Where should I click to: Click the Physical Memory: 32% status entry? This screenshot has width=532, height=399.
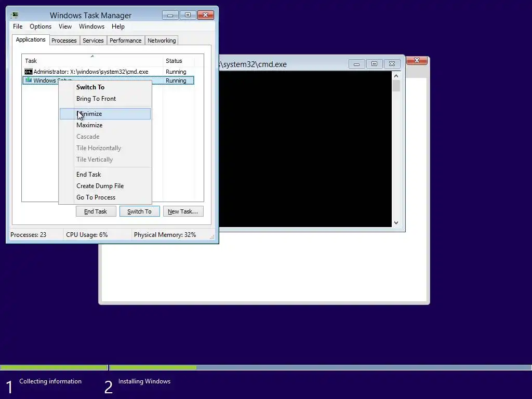pyautogui.click(x=165, y=235)
